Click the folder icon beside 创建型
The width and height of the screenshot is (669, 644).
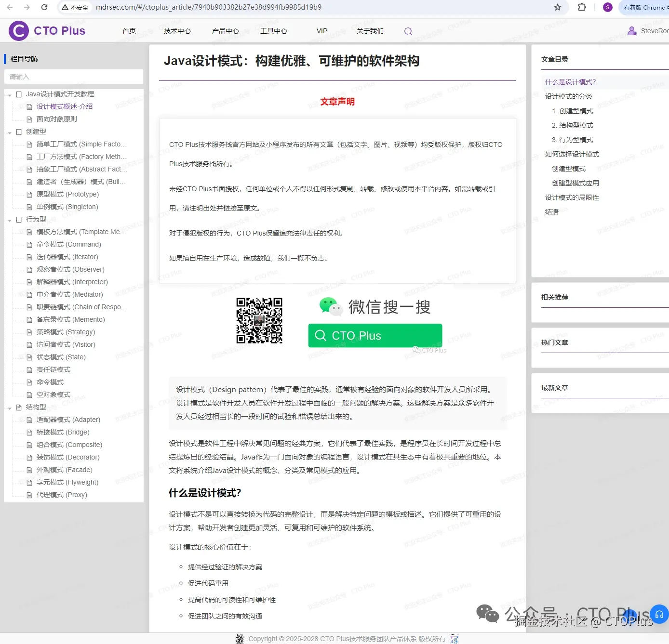(x=19, y=131)
